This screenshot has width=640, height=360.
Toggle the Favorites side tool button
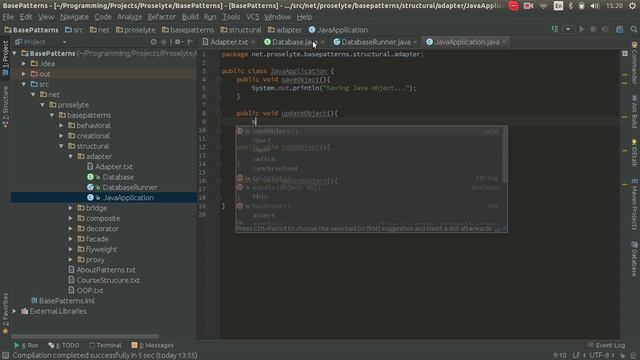click(5, 313)
